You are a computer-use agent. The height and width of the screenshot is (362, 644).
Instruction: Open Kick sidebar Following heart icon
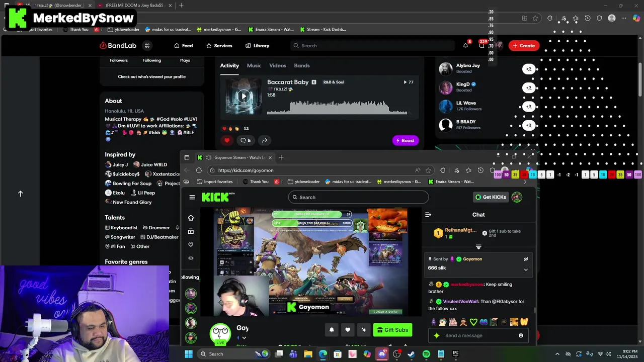[x=191, y=244]
